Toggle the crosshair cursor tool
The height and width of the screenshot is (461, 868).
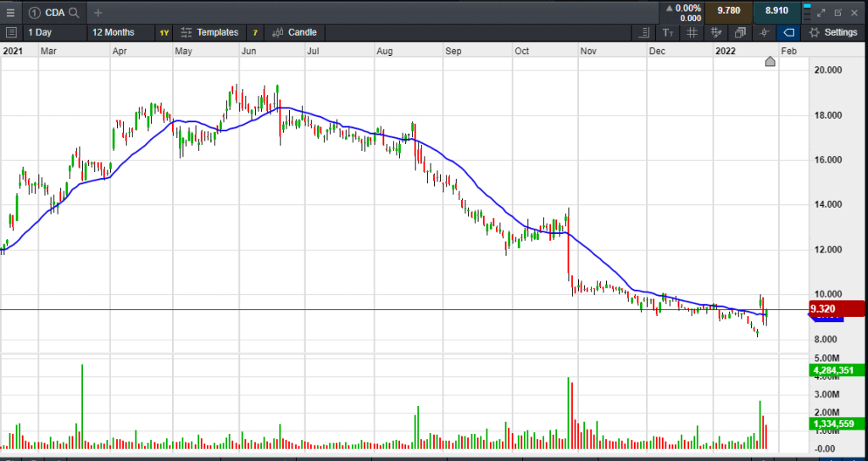pos(764,32)
